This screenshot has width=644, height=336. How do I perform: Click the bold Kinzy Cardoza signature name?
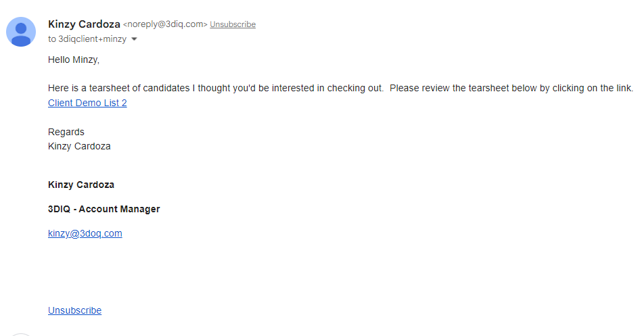click(81, 185)
